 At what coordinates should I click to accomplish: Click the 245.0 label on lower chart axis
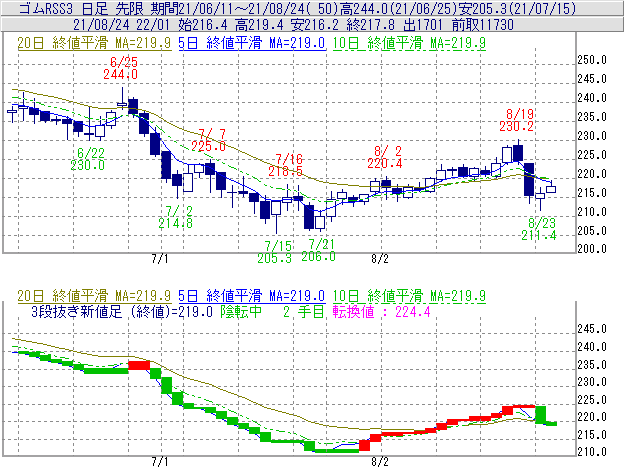pyautogui.click(x=592, y=329)
